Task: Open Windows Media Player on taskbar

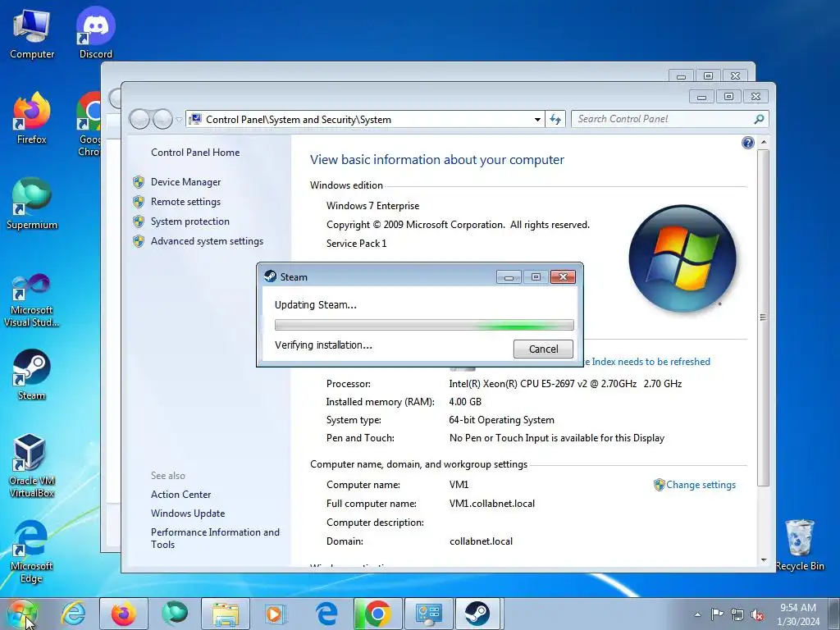Action: (x=275, y=614)
